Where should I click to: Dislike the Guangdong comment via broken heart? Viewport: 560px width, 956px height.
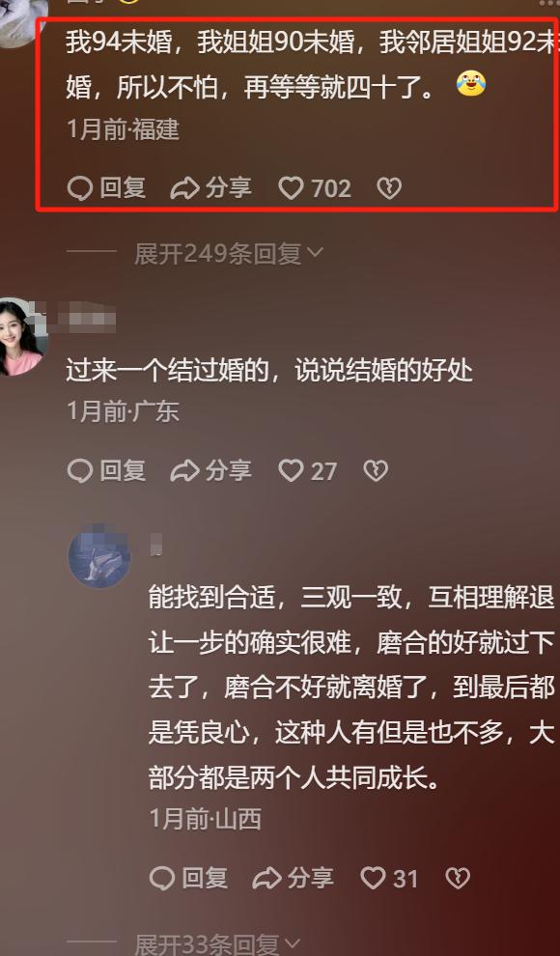376,470
